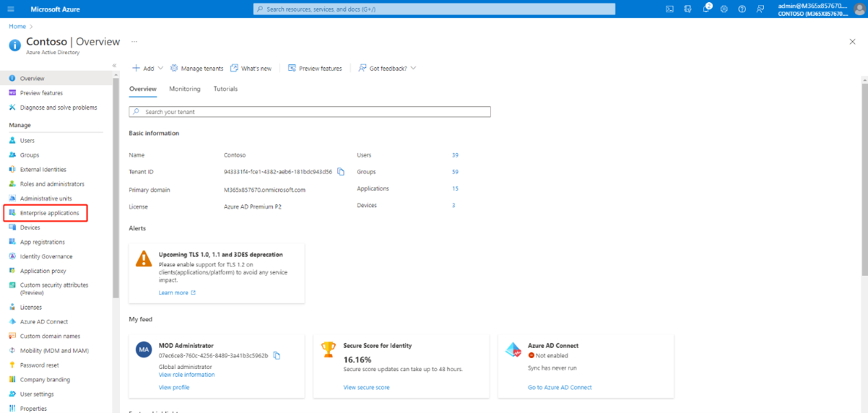Select the Overview tab
The width and height of the screenshot is (868, 413).
point(143,89)
